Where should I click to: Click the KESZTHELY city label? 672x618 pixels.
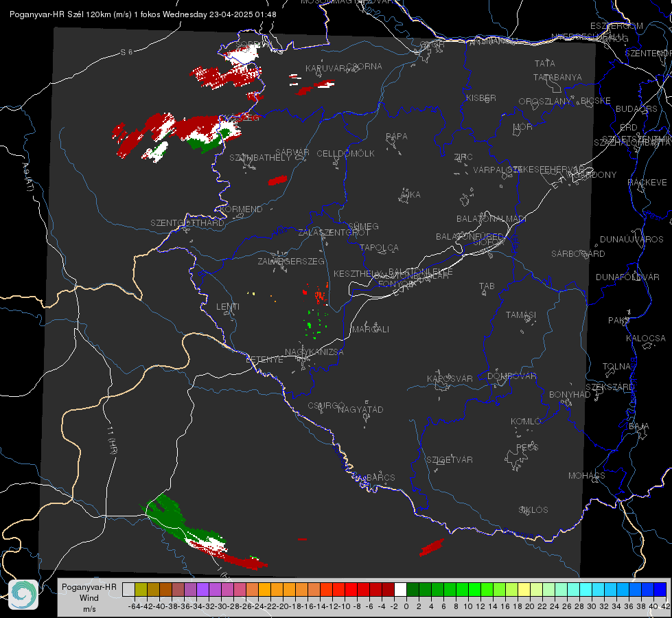[x=358, y=273]
